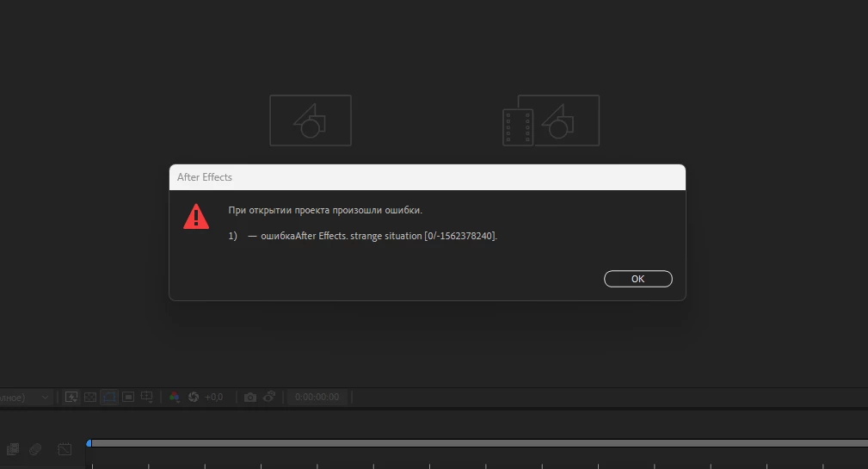Toggle mask and shape path visibility
The image size is (868, 469).
109,397
